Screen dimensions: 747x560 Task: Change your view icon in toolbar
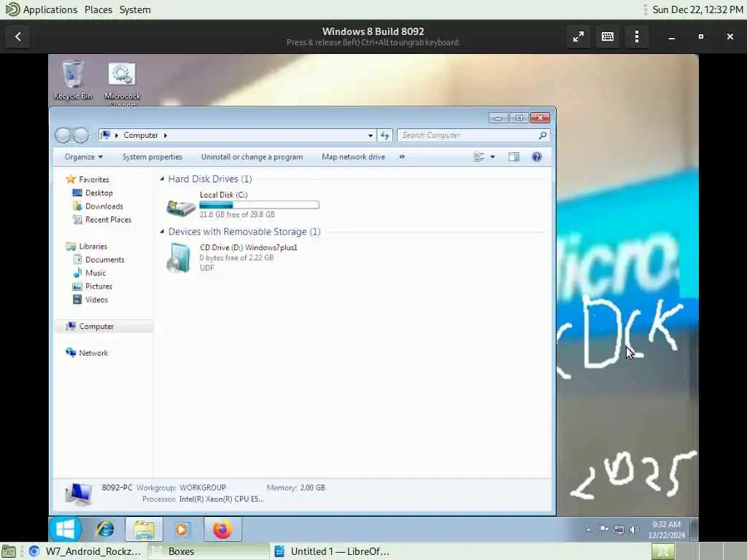click(x=479, y=157)
